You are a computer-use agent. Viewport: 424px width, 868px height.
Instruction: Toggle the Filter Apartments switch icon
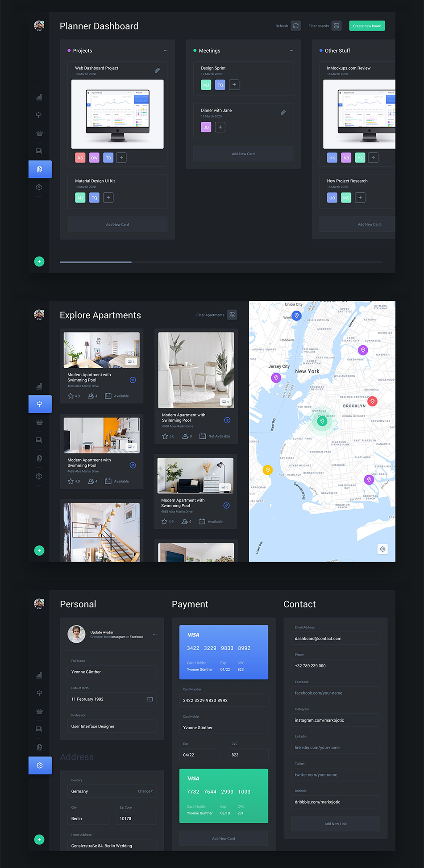(232, 315)
